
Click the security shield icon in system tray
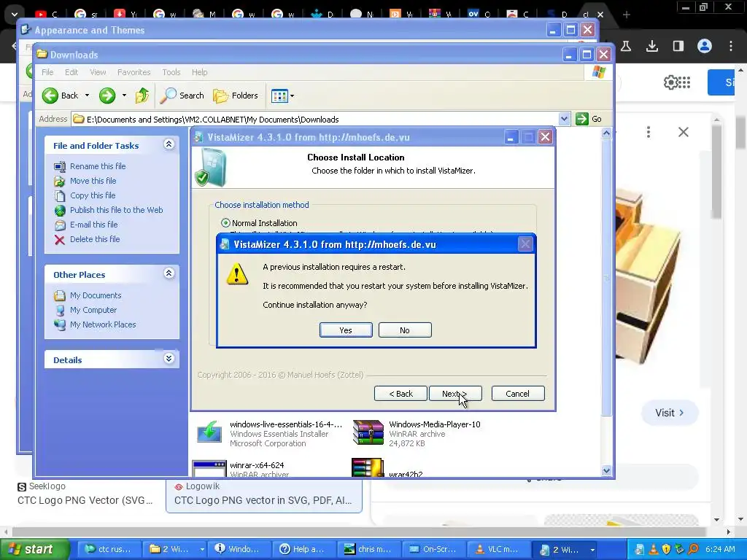[x=666, y=550]
